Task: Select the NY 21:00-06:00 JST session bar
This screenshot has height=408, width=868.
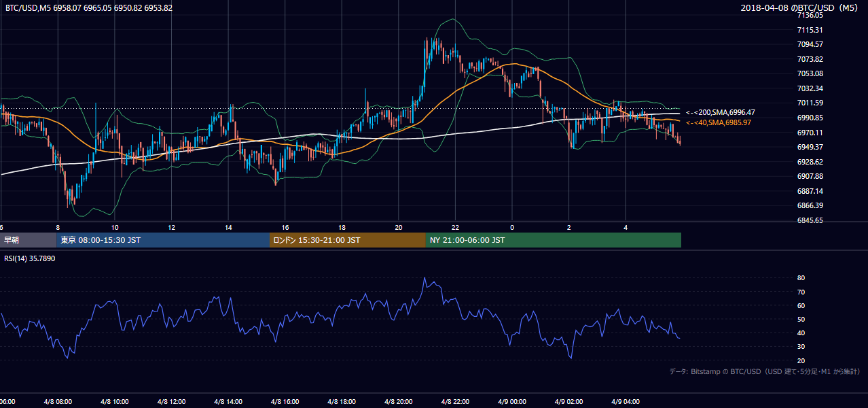Action: pos(554,240)
